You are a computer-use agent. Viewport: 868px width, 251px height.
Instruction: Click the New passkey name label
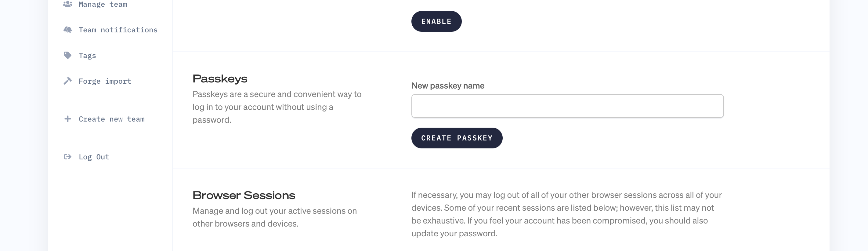click(x=448, y=85)
